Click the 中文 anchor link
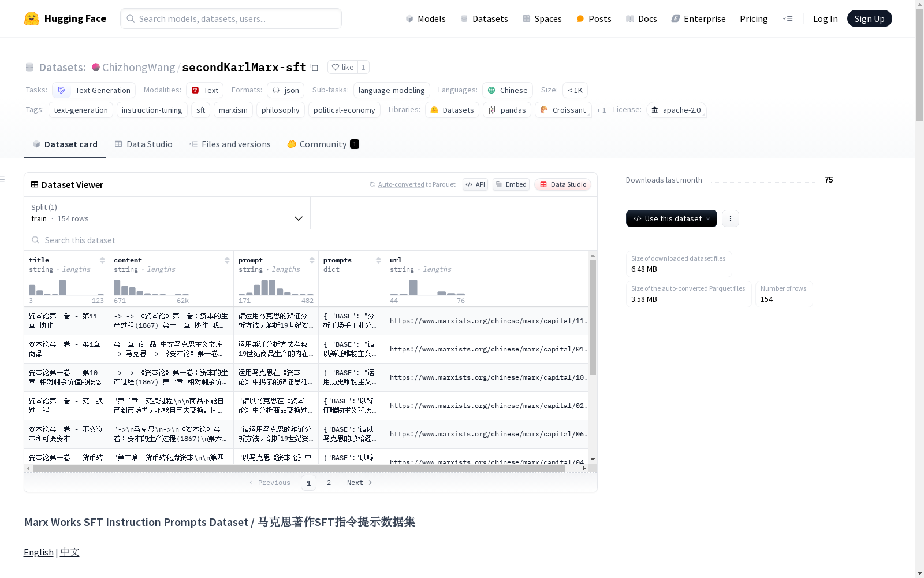 pos(69,552)
